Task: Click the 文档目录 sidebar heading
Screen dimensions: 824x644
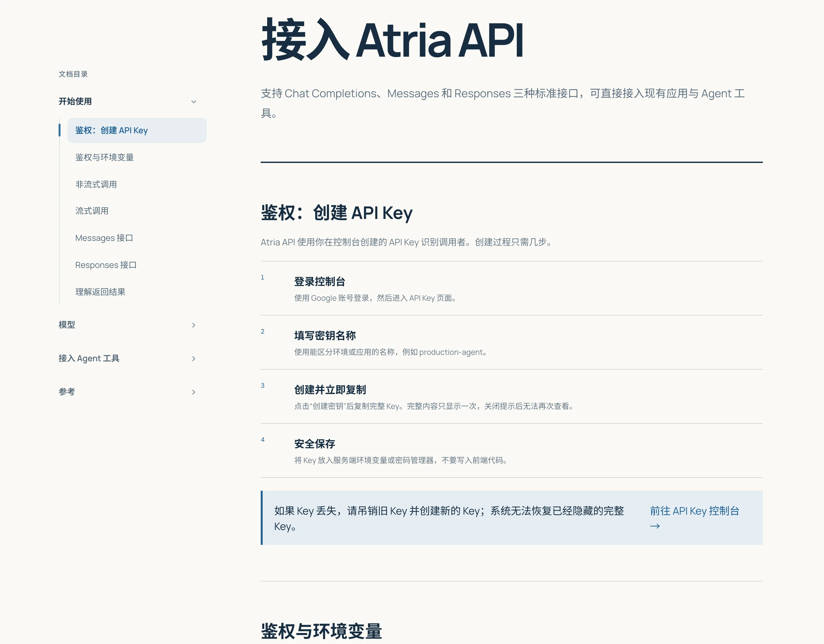Action: [73, 74]
